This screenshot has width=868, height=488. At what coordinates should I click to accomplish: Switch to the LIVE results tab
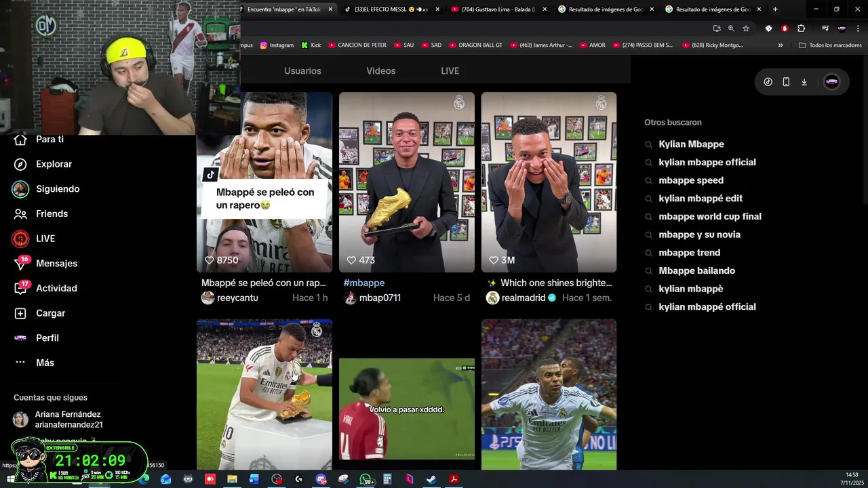[x=450, y=70]
